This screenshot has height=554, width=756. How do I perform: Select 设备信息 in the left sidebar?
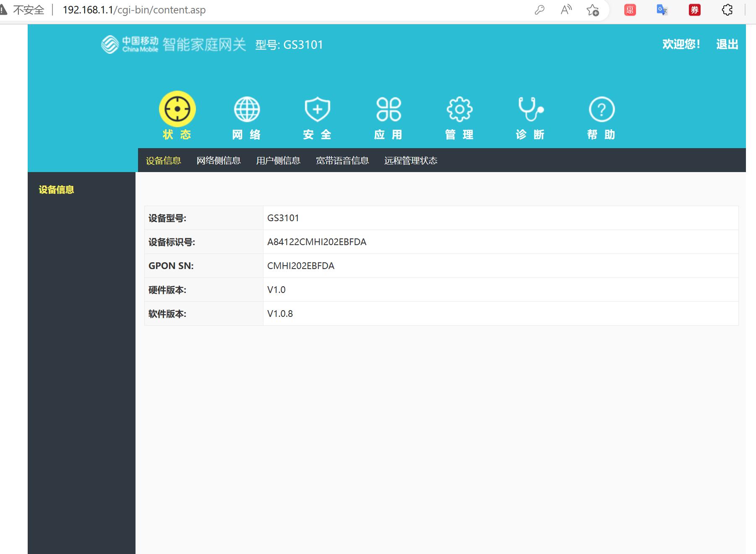[56, 190]
